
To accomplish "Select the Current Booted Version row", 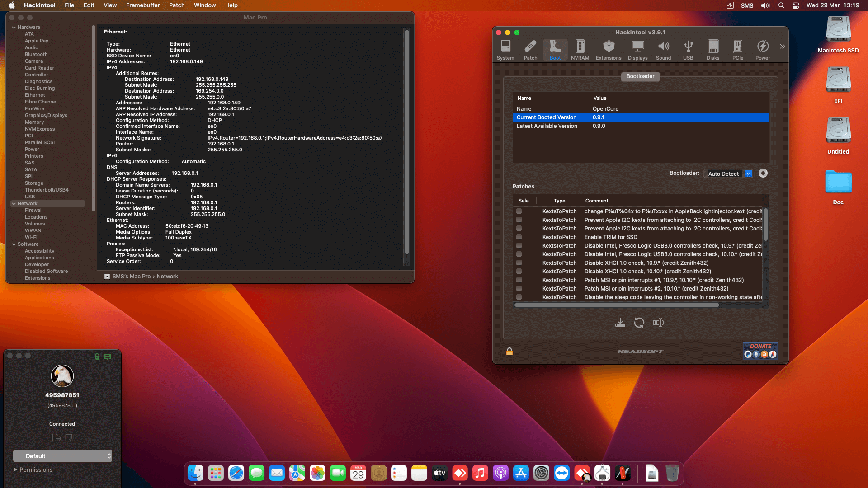I will 641,117.
